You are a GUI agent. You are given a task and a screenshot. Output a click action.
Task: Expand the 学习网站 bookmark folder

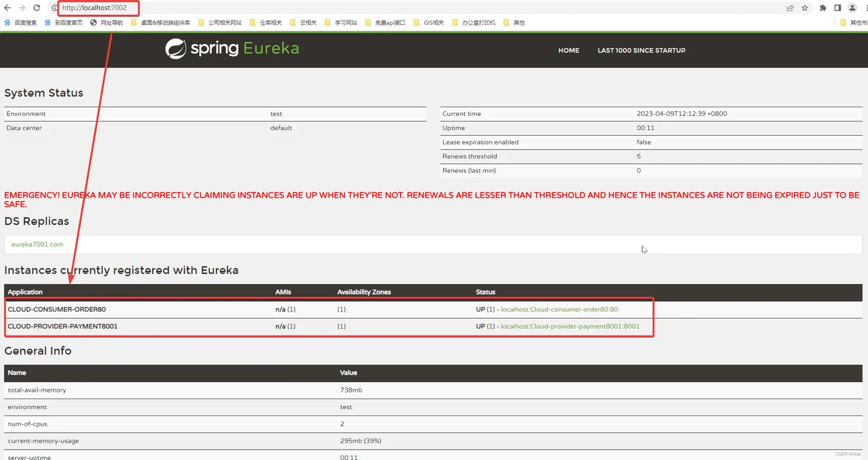point(341,23)
